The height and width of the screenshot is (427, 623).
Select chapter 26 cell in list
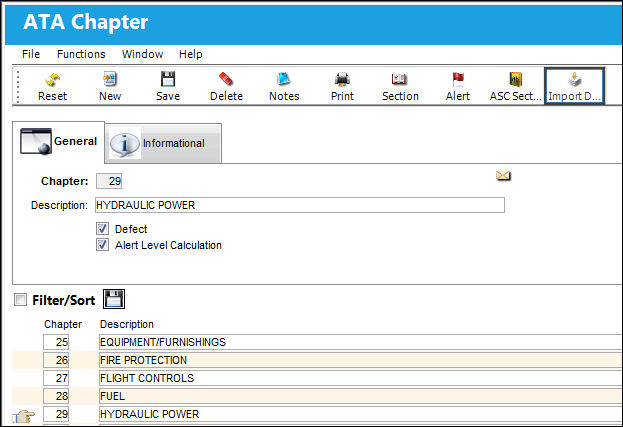[56, 360]
